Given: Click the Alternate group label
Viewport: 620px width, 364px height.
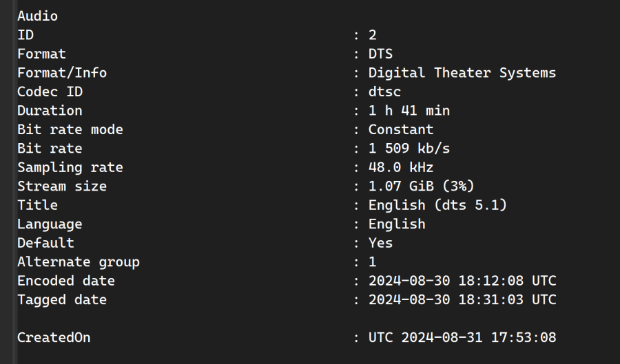Looking at the screenshot, I should (x=79, y=261).
